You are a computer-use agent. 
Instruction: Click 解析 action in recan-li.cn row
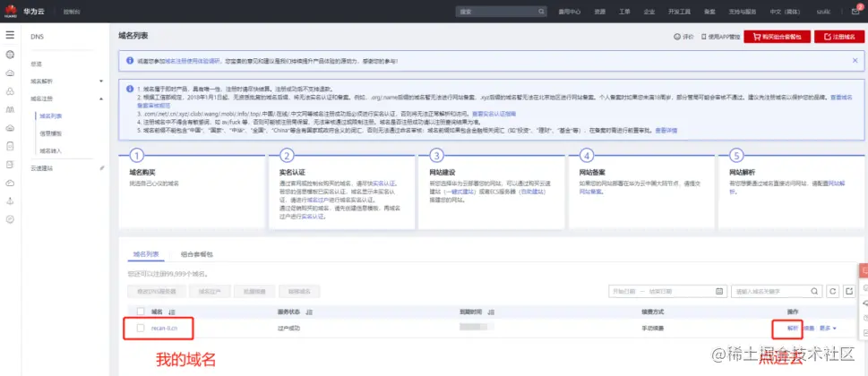tap(794, 329)
